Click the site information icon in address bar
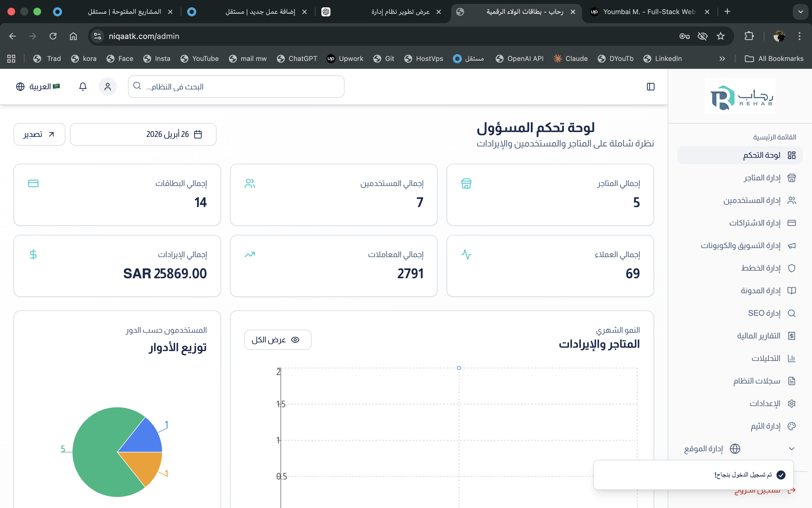812x508 pixels. [x=97, y=36]
